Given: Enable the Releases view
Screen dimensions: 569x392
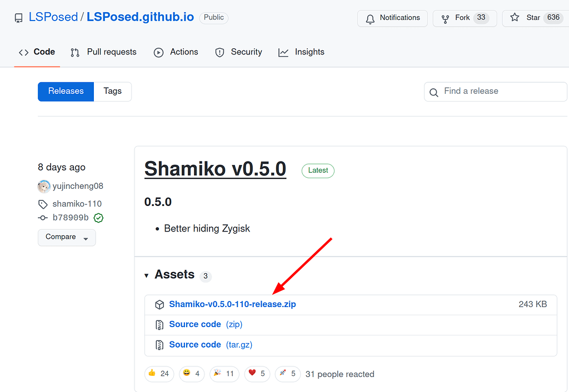Looking at the screenshot, I should [x=66, y=91].
